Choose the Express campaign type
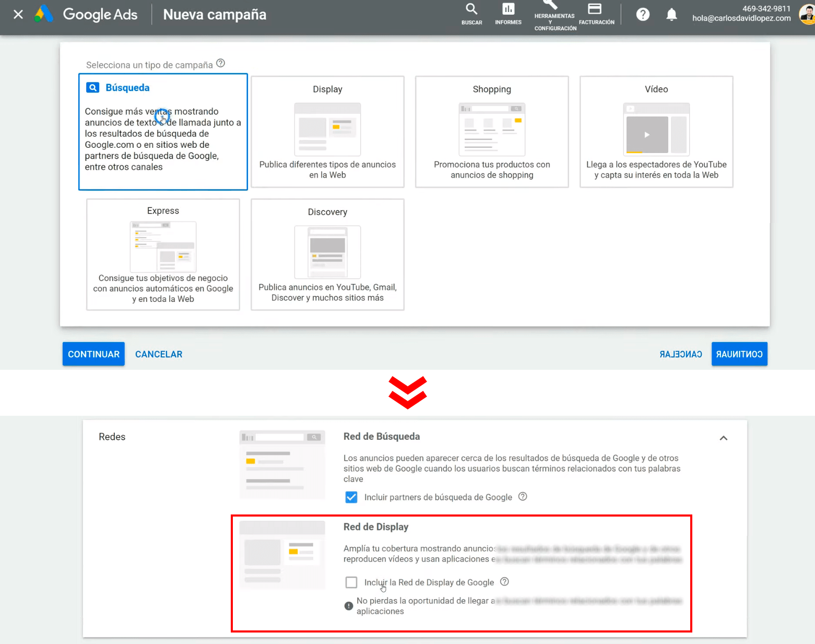Viewport: 815px width, 644px height. pos(163,254)
